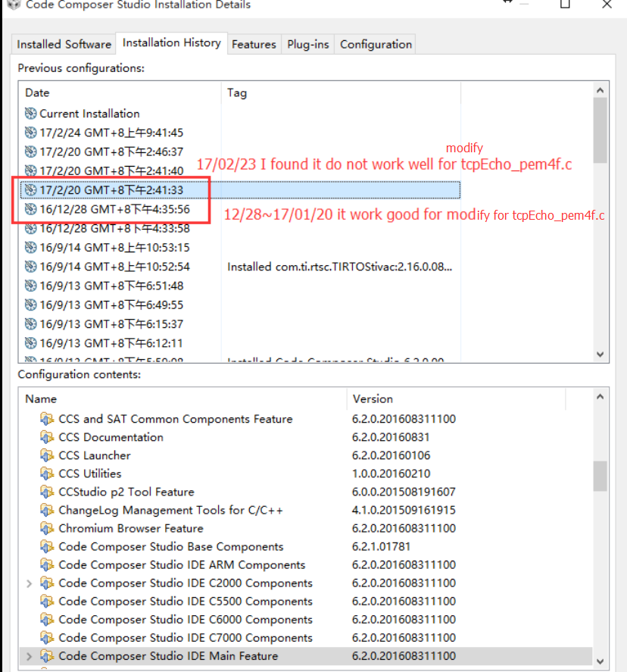Click the Chromium Browser Feature icon

click(48, 528)
